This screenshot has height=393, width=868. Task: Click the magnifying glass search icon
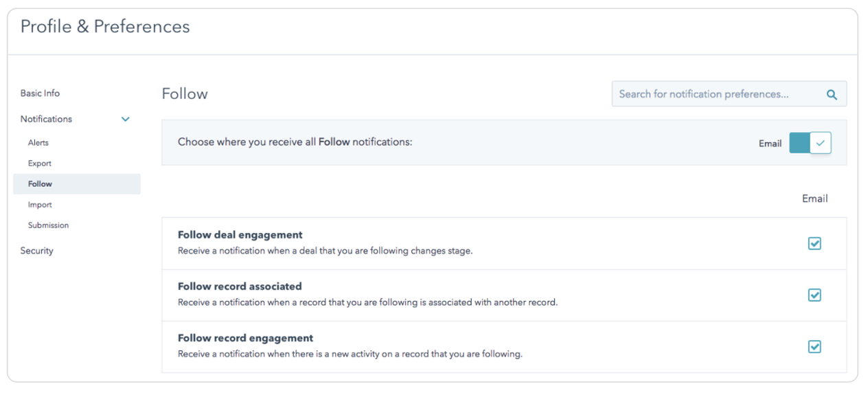832,95
